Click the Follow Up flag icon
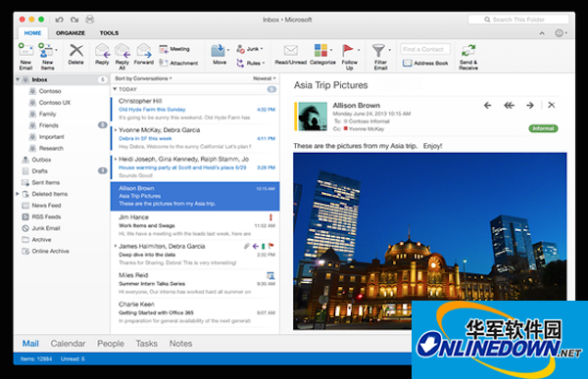This screenshot has width=588, height=379. pos(348,50)
